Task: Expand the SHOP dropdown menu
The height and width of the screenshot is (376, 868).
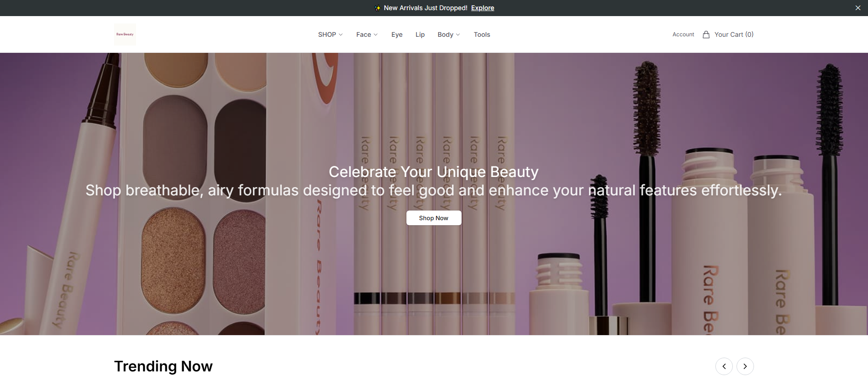Action: pos(331,34)
